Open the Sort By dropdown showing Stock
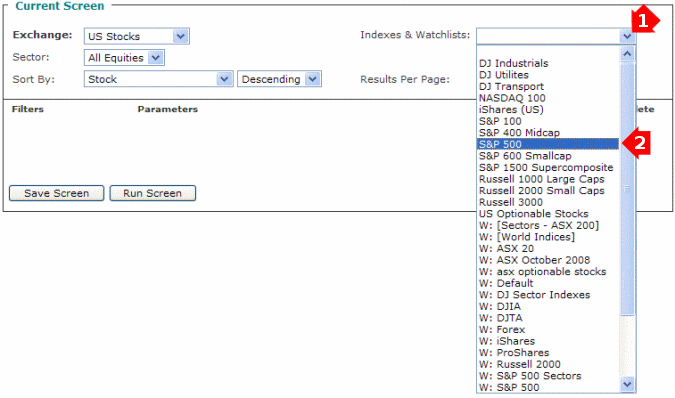This screenshot has height=398, width=675. pyautogui.click(x=158, y=79)
